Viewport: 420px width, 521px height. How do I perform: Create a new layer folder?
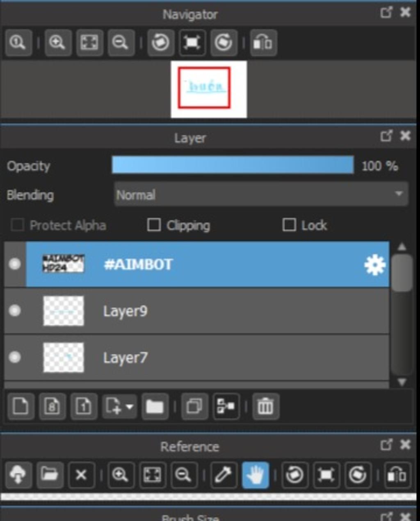tap(155, 406)
